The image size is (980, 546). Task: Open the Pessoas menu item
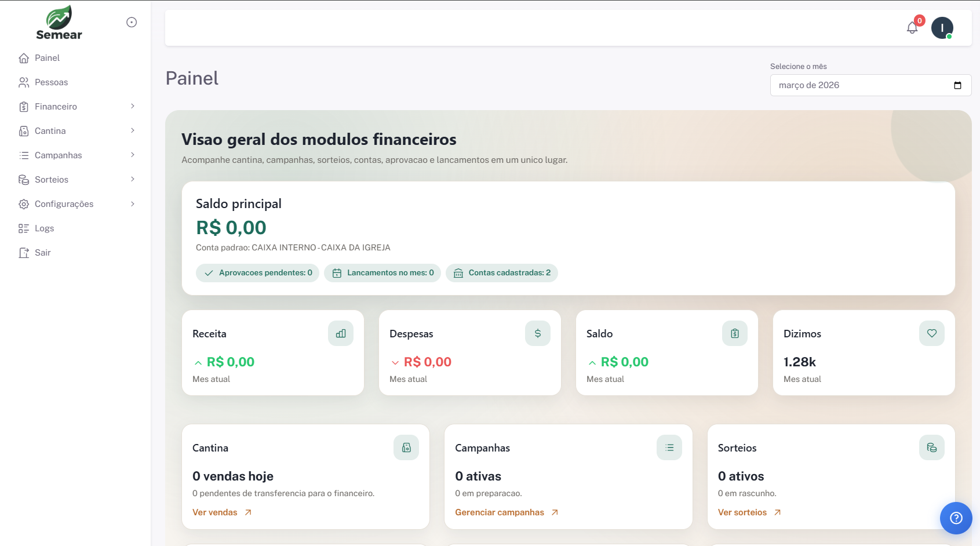[x=52, y=82]
